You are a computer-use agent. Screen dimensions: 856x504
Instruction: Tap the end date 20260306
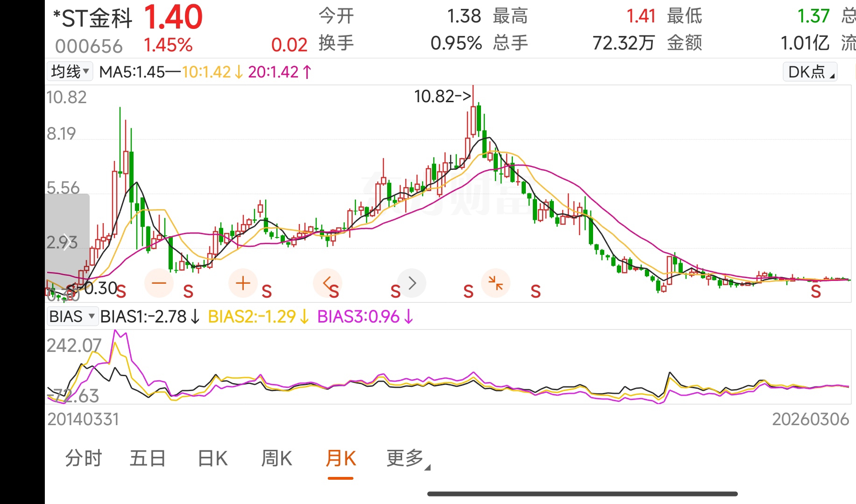810,419
